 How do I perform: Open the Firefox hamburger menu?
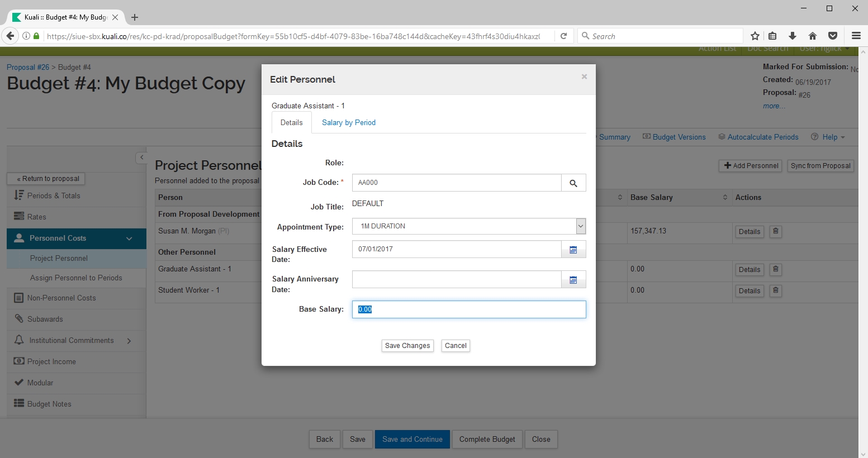tap(856, 36)
